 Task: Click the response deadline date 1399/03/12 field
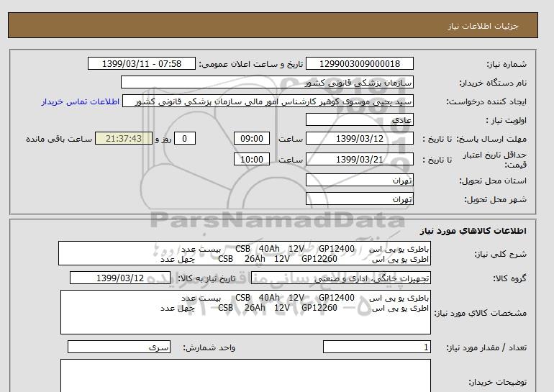[359, 138]
